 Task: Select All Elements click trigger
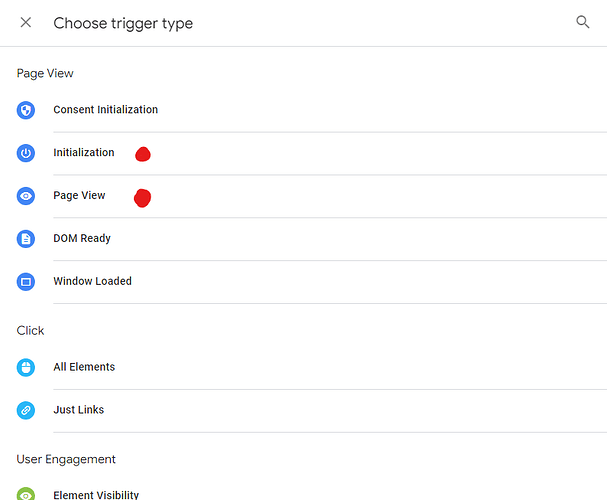[84, 367]
